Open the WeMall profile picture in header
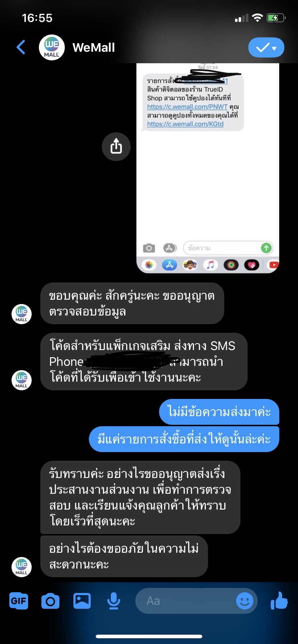The image size is (298, 644). (x=51, y=47)
